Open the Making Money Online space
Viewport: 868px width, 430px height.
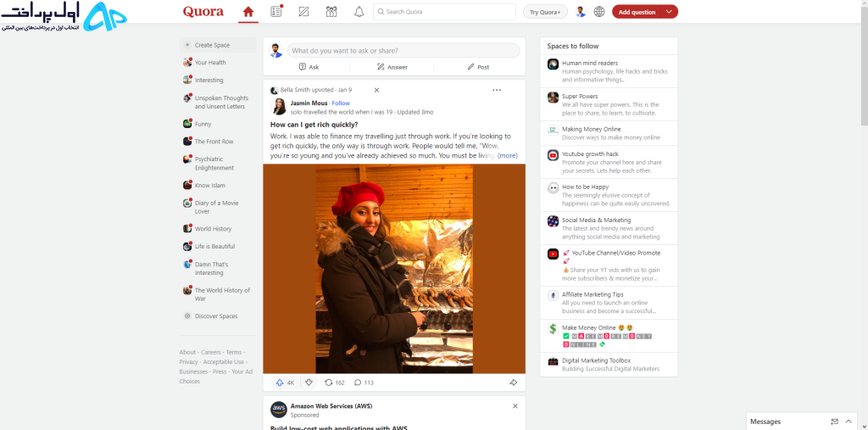point(609,133)
